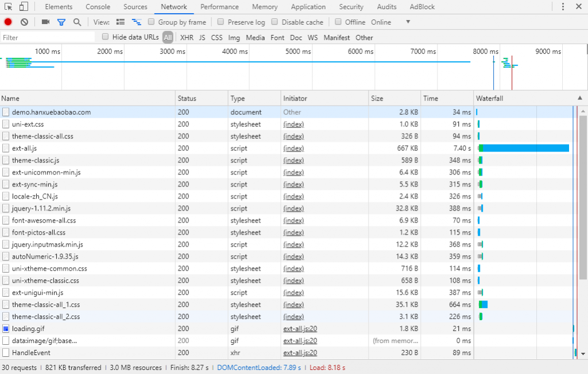588x374 pixels.
Task: Stop recording with the red record button
Action: click(8, 22)
